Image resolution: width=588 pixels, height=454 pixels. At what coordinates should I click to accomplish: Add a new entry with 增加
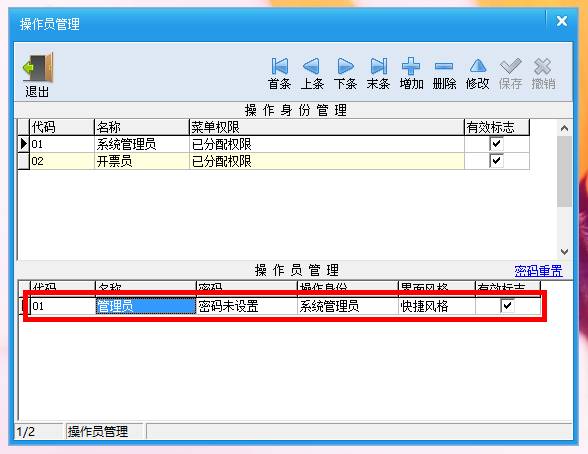pos(411,66)
